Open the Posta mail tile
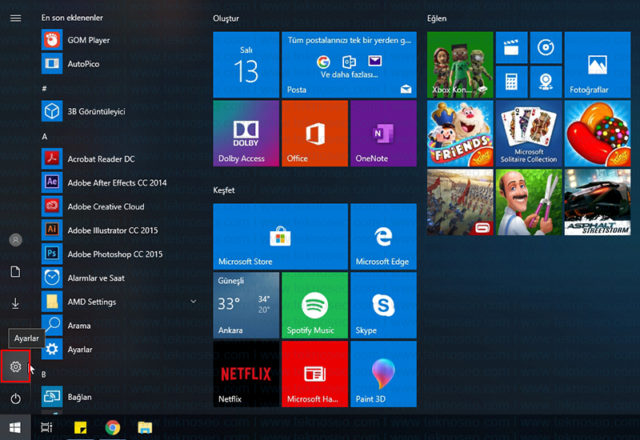 [x=349, y=65]
